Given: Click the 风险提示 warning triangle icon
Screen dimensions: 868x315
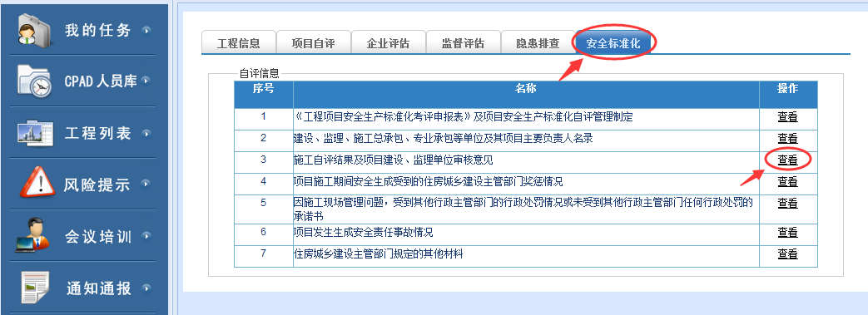Looking at the screenshot, I should tap(37, 184).
